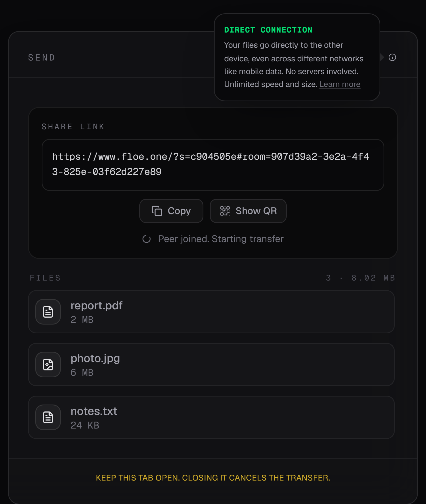This screenshot has height=504, width=426.
Task: Open the Learn more link
Action: coord(340,84)
